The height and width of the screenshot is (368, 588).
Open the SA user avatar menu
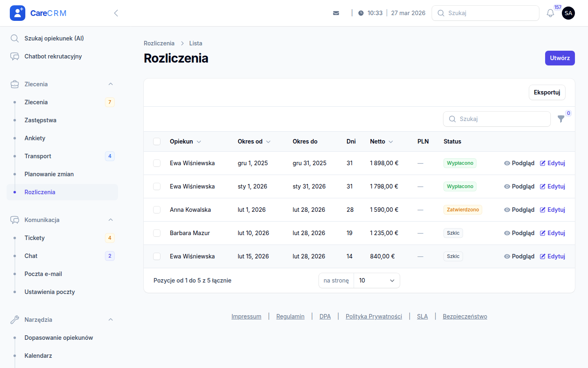point(568,13)
